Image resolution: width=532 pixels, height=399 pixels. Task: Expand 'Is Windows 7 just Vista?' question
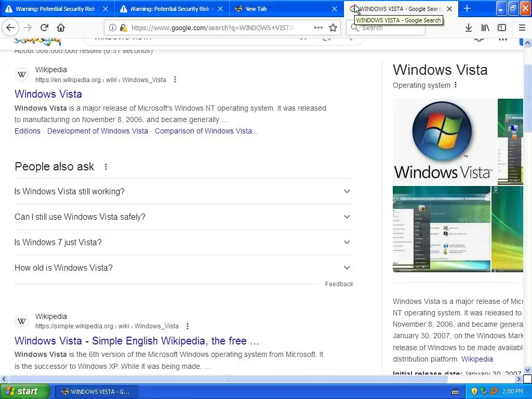coord(183,242)
